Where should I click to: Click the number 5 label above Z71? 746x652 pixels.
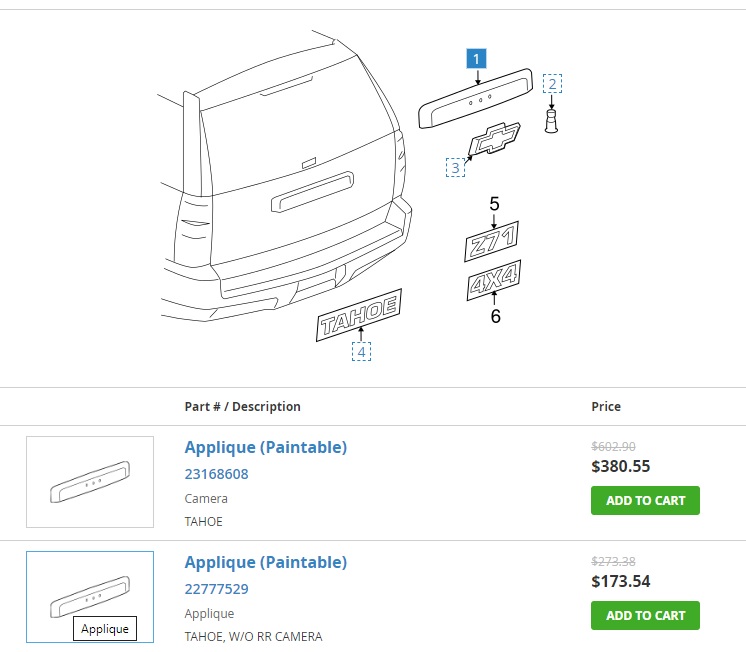point(494,204)
